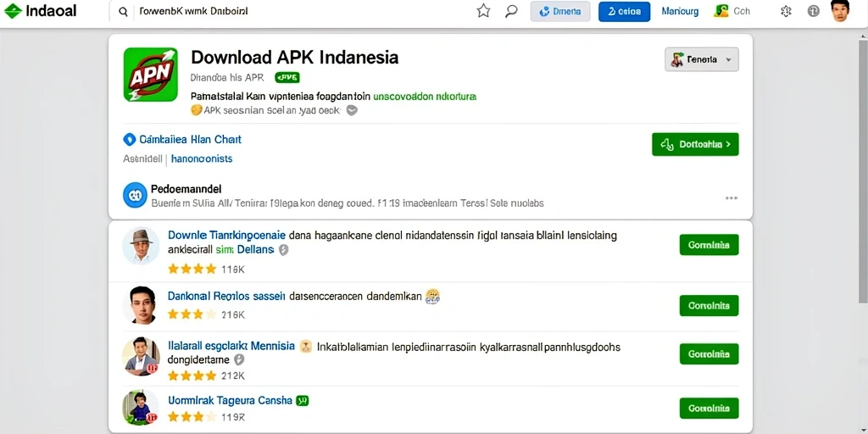This screenshot has height=434, width=868.
Task: Open the settings gear icon in header
Action: (x=786, y=11)
